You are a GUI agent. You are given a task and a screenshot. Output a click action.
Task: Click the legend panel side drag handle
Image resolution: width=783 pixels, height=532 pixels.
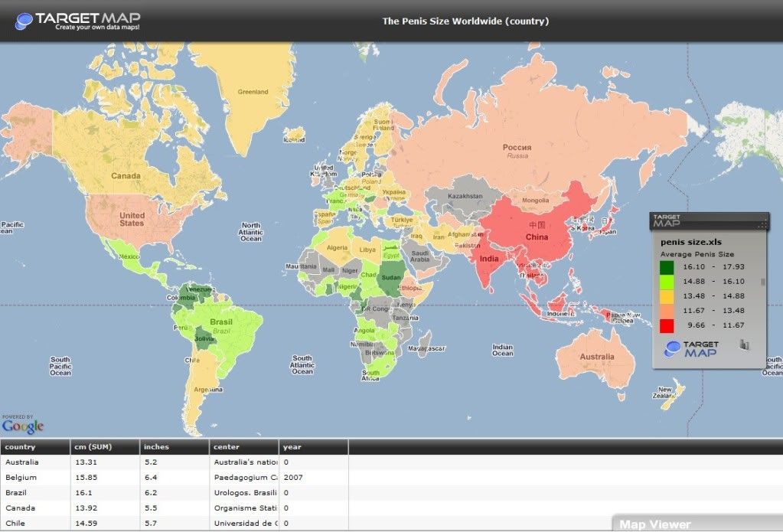pos(762,282)
